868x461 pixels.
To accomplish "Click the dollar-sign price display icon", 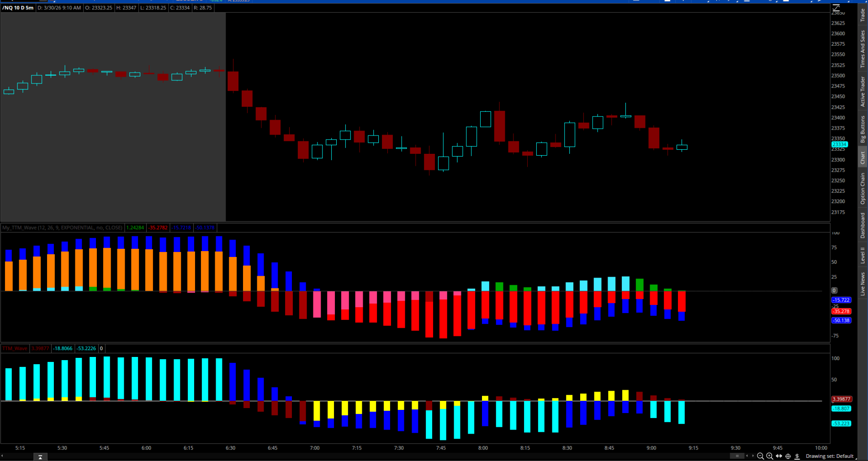I will coord(797,456).
